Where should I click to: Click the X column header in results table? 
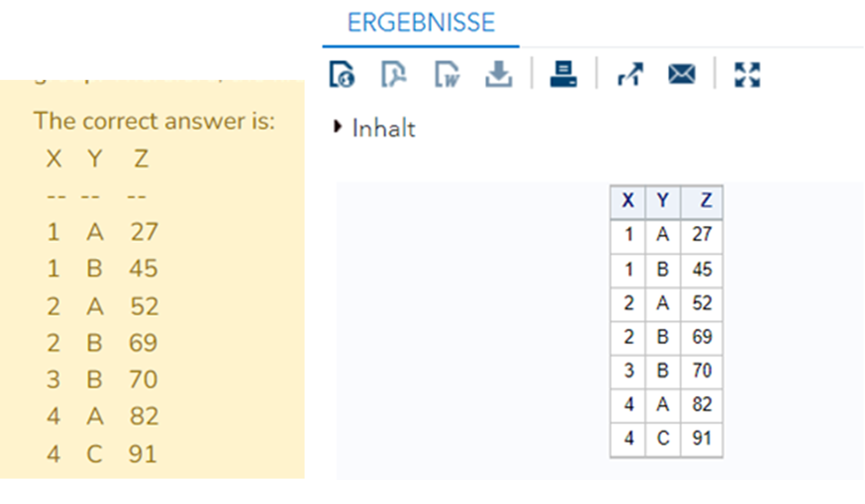click(628, 200)
